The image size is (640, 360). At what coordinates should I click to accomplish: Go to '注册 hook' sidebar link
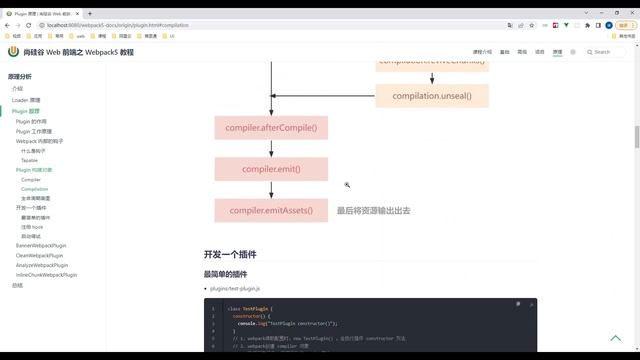pos(32,227)
